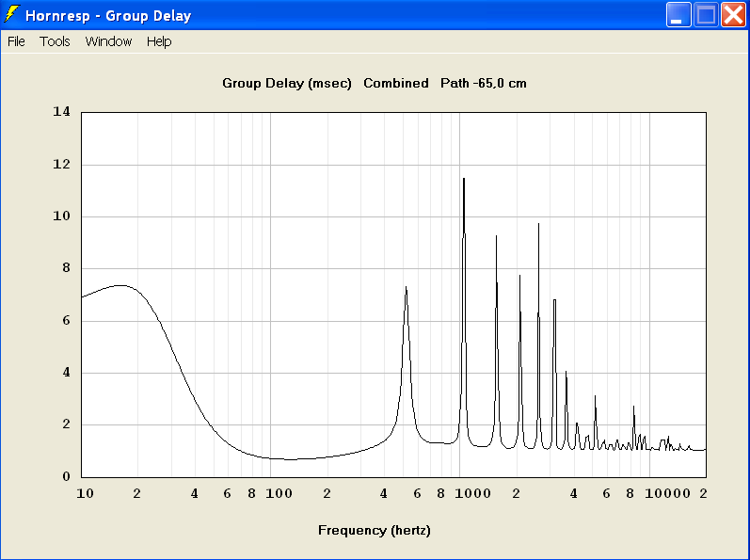Click the x-axis label 1000

point(472,493)
